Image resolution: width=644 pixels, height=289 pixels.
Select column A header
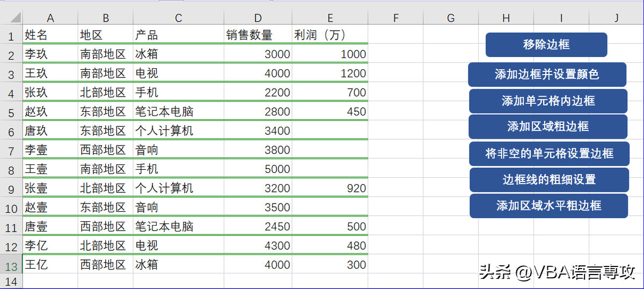50,18
